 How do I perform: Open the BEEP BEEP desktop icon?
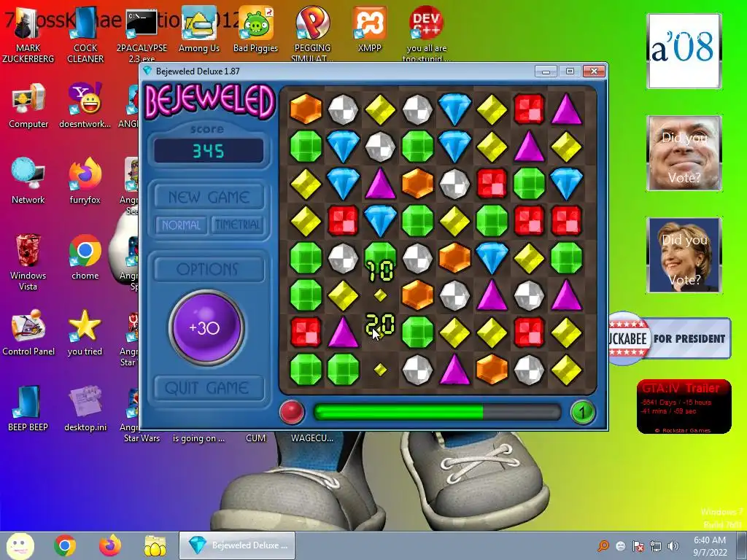tap(28, 408)
